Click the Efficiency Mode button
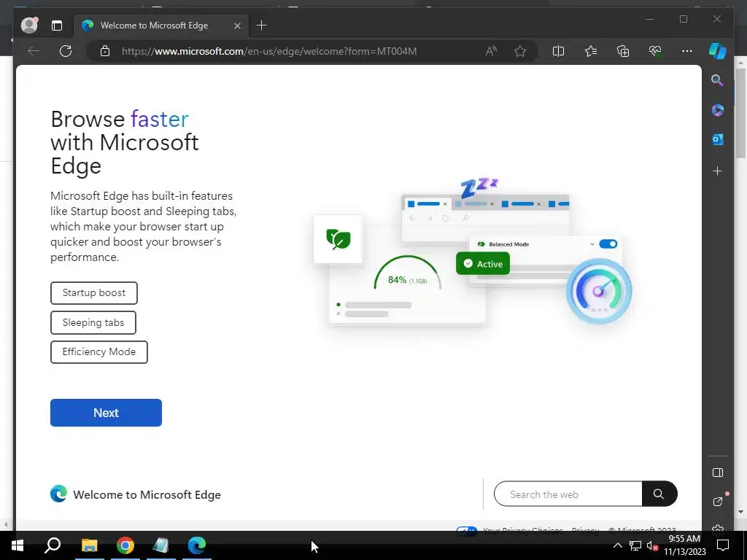The width and height of the screenshot is (747, 560). click(x=99, y=352)
